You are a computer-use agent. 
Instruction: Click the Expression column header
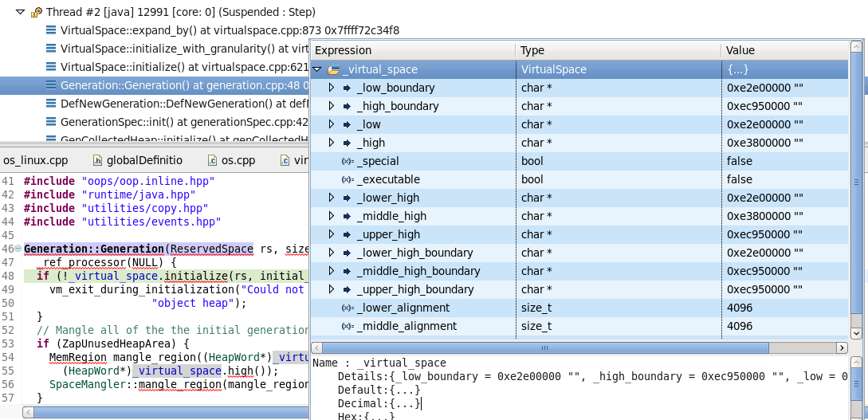[x=414, y=50]
